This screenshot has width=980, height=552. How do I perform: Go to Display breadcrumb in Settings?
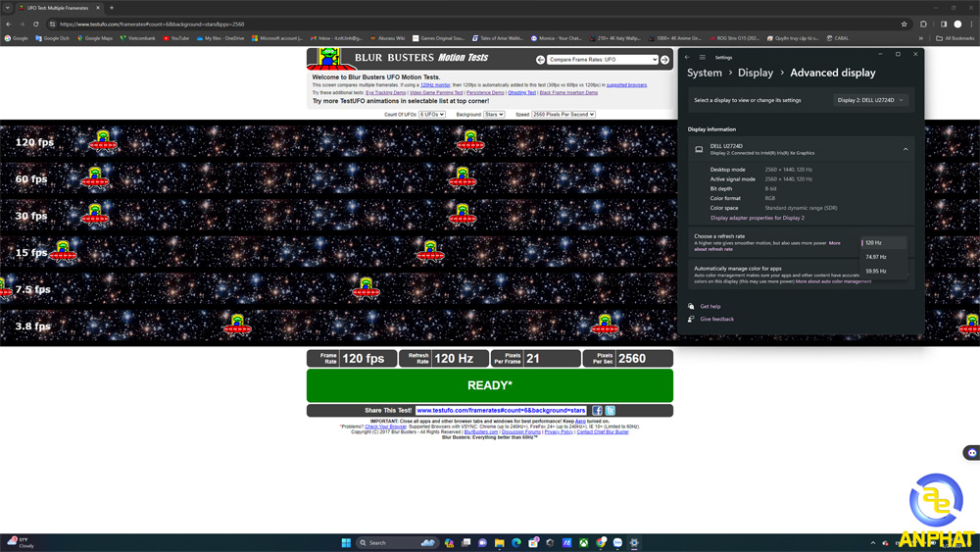pyautogui.click(x=756, y=73)
